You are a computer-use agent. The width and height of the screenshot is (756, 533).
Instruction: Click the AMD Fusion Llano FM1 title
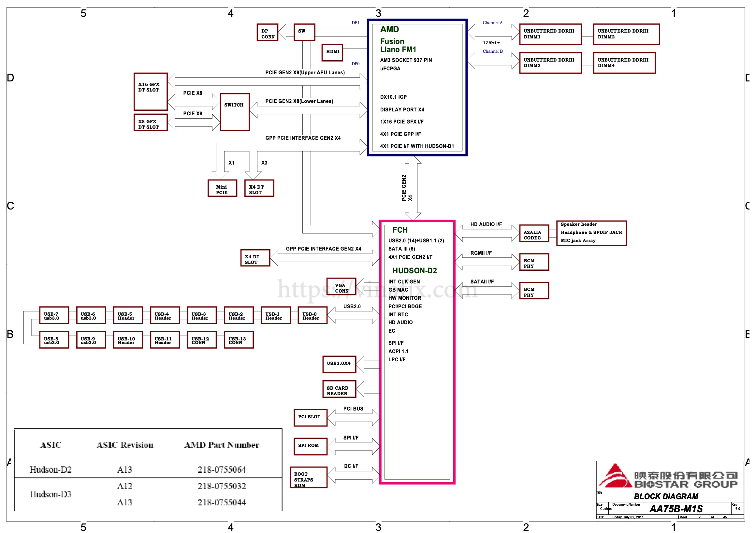[398, 39]
